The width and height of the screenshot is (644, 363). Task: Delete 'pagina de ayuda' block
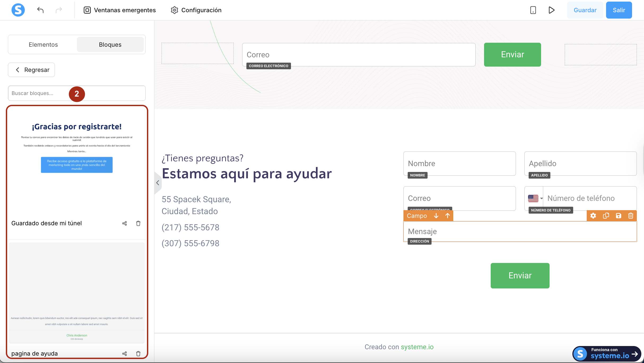point(138,353)
